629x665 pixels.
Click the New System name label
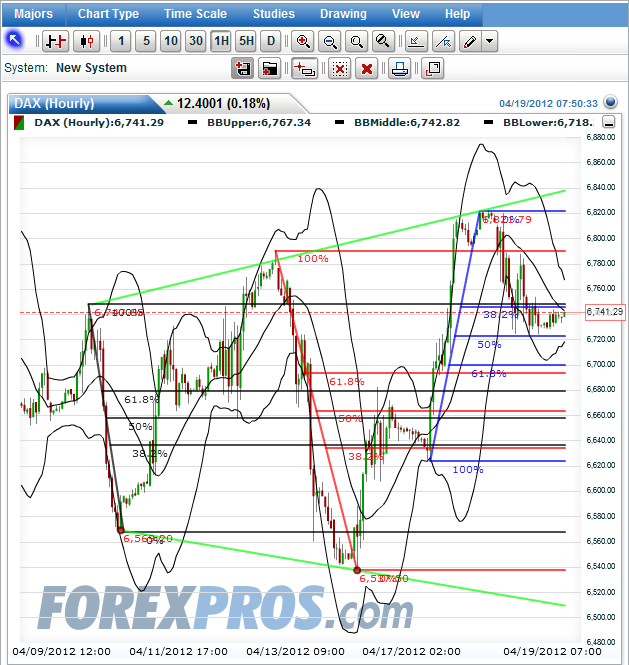coord(92,68)
